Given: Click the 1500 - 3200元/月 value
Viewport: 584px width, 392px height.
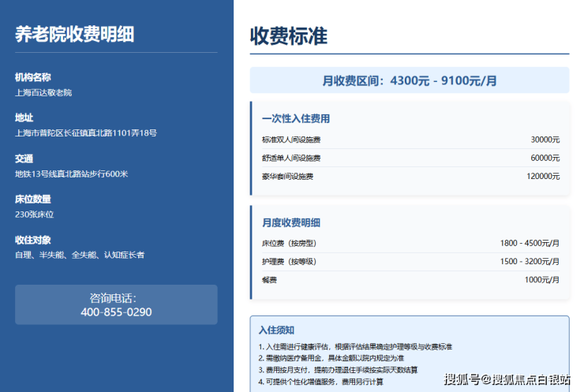Looking at the screenshot, I should pyautogui.click(x=530, y=262).
